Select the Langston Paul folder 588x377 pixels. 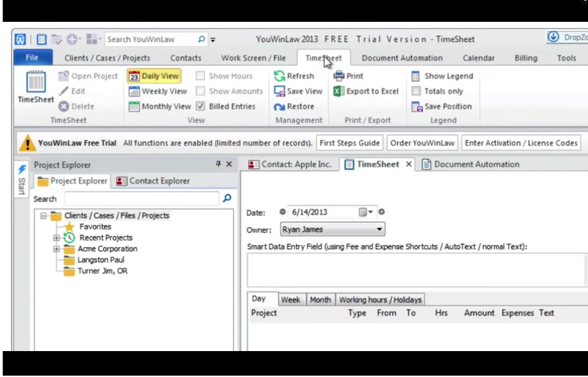pyautogui.click(x=101, y=260)
